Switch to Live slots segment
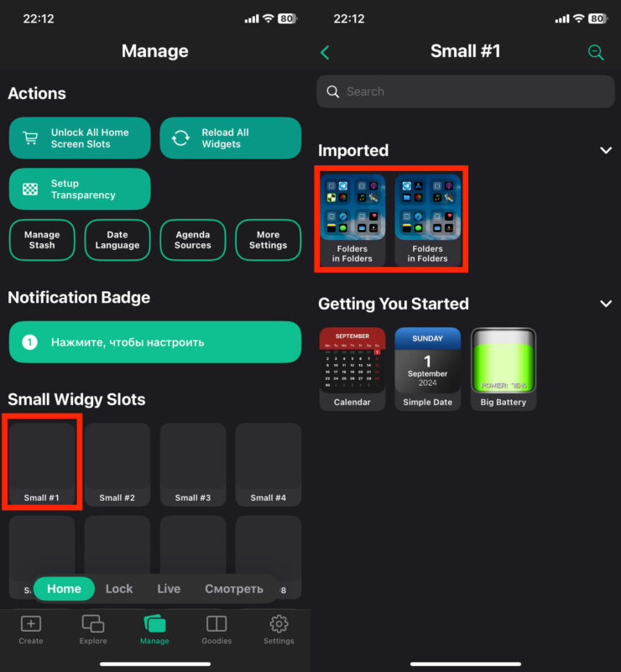This screenshot has height=672, width=621. [x=169, y=589]
